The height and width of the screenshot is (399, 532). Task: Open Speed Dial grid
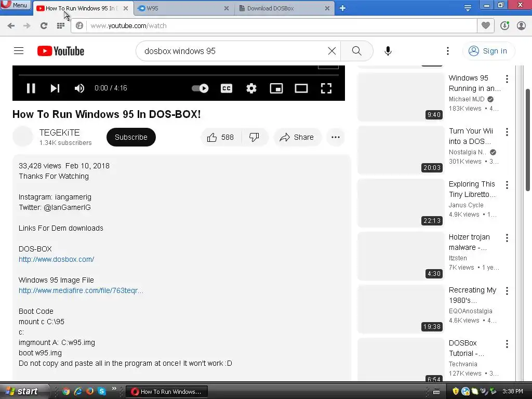click(x=60, y=26)
